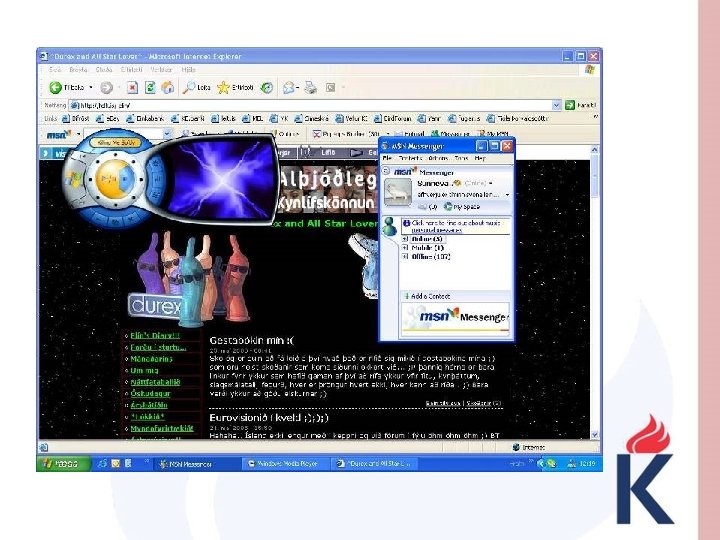Screen dimensions: 720x540
Task: Click the Go arrow beside address bar
Action: pyautogui.click(x=570, y=105)
